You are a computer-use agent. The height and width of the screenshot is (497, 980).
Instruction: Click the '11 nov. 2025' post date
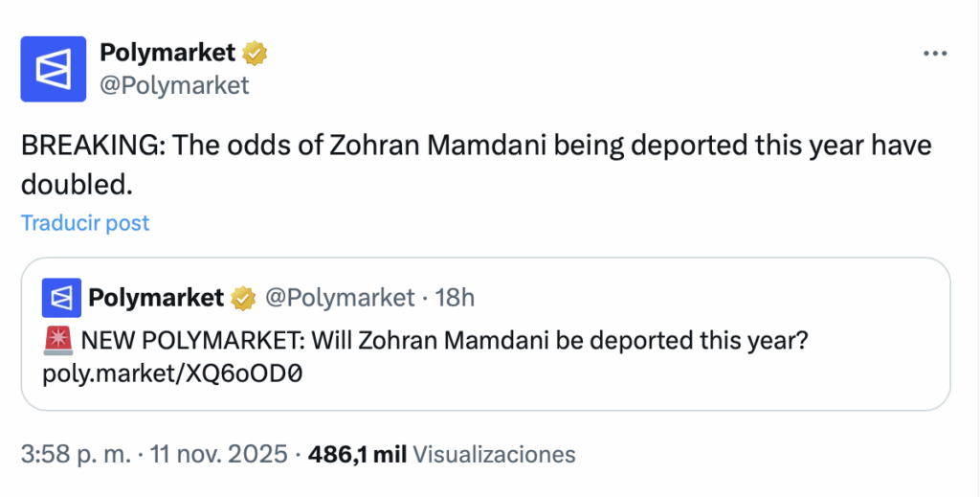pos(218,454)
